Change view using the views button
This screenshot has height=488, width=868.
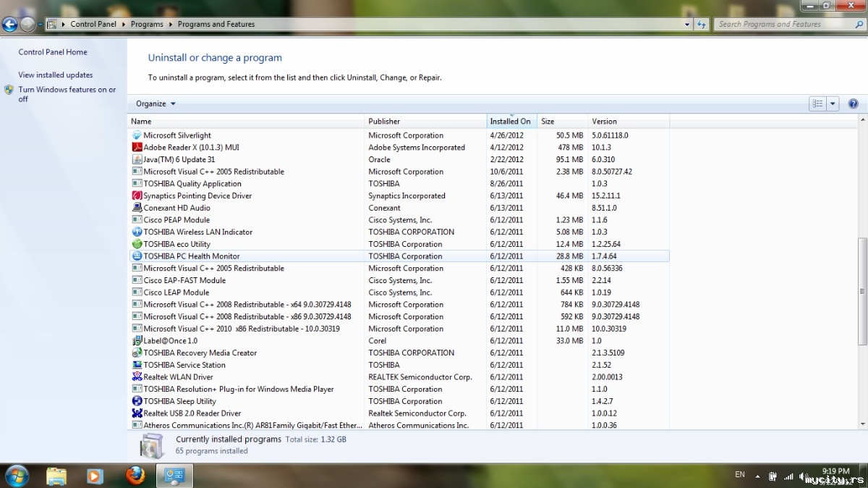tap(817, 104)
